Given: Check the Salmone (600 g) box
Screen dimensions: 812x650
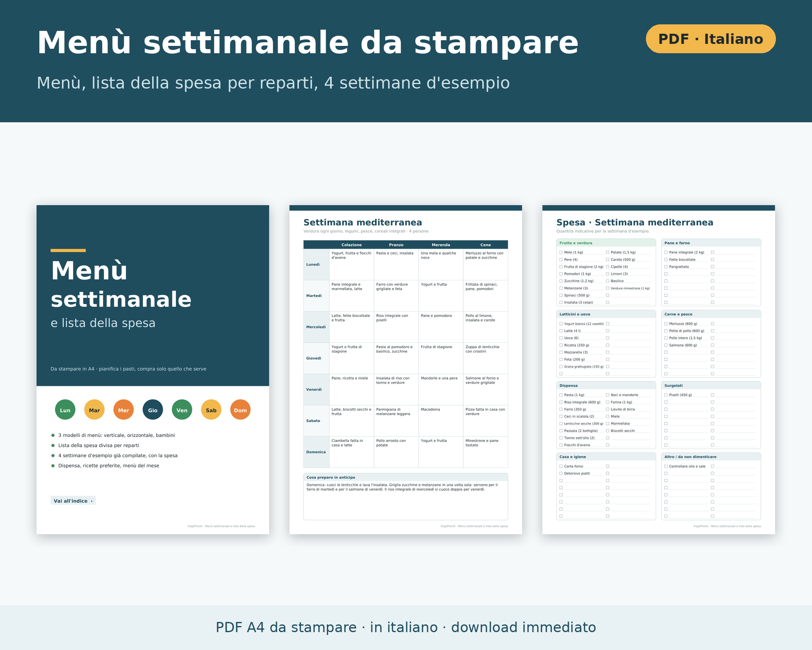Looking at the screenshot, I should (x=666, y=345).
